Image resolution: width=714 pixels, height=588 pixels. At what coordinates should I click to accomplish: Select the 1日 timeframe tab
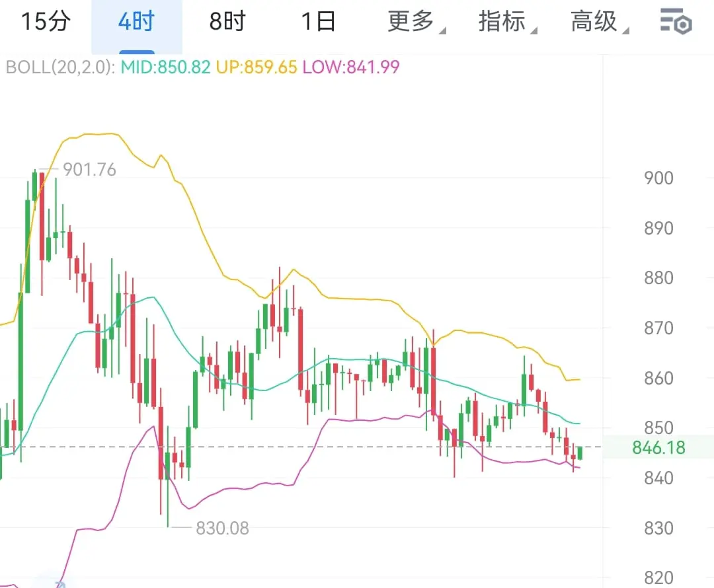(318, 22)
